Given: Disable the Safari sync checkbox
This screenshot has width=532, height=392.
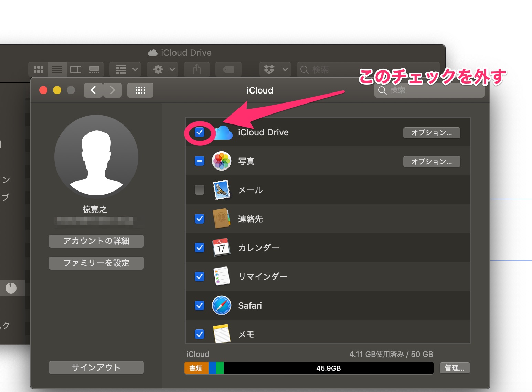Looking at the screenshot, I should tap(200, 305).
